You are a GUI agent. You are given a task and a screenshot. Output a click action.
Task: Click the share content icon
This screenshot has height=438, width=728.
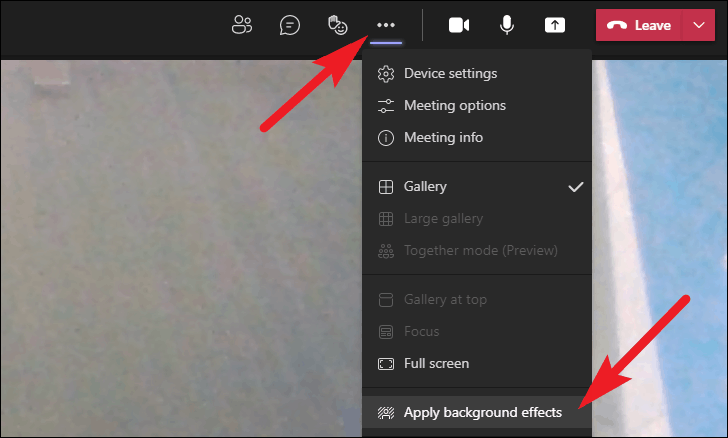coord(555,25)
